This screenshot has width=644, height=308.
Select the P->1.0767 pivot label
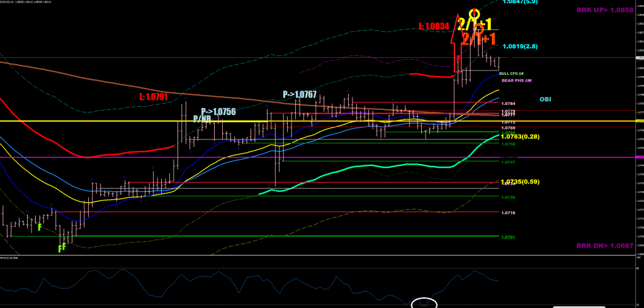pos(300,94)
